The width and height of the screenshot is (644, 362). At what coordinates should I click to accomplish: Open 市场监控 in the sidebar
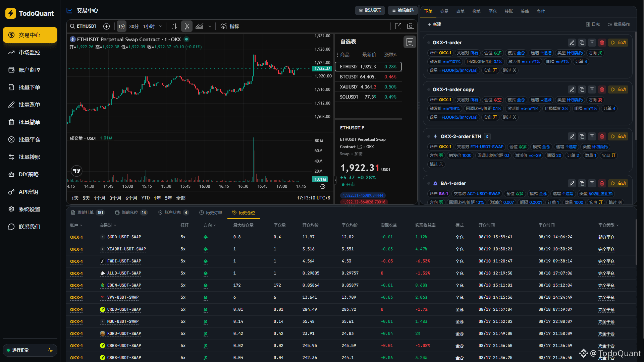30,52
